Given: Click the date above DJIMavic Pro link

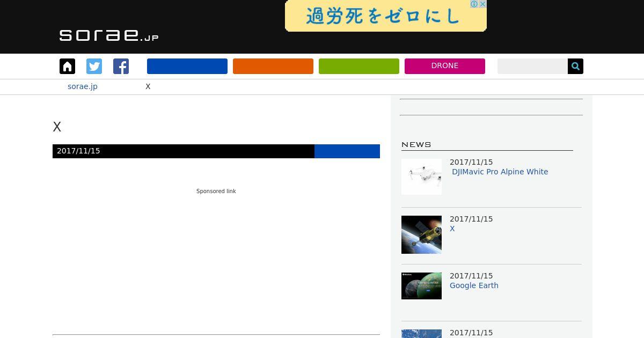Looking at the screenshot, I should pos(471,162).
